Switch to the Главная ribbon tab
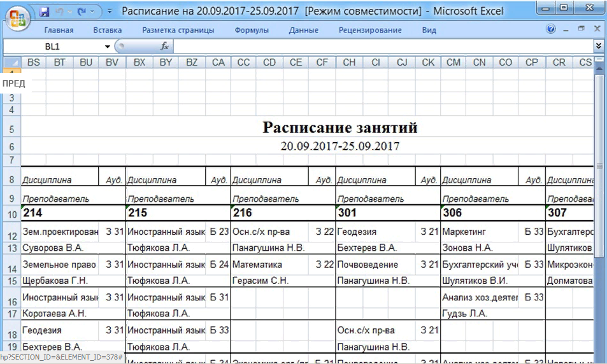Image resolution: width=607 pixels, height=364 pixels. pos(59,30)
